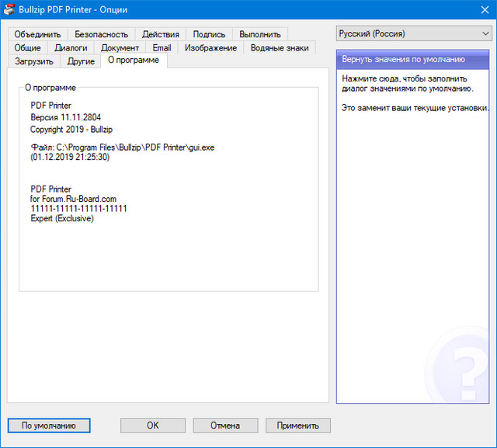This screenshot has width=497, height=448.
Task: Go to the Email tab
Action: (162, 47)
